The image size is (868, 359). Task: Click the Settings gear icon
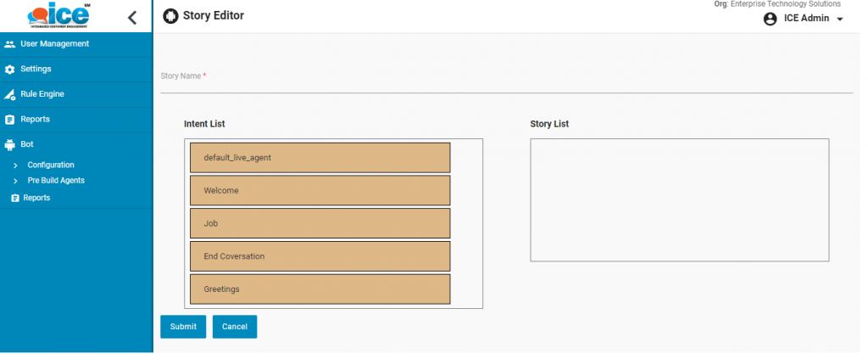pos(10,70)
